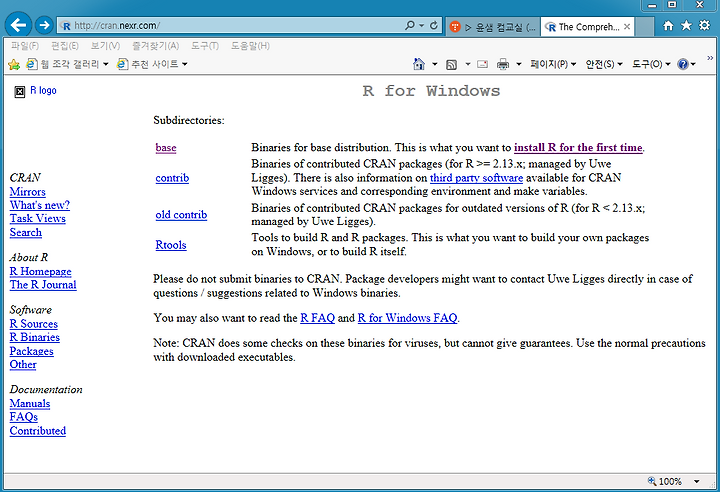Open the zoom level 100% dropdown arrow
Image resolution: width=720 pixels, height=492 pixels.
pyautogui.click(x=697, y=481)
